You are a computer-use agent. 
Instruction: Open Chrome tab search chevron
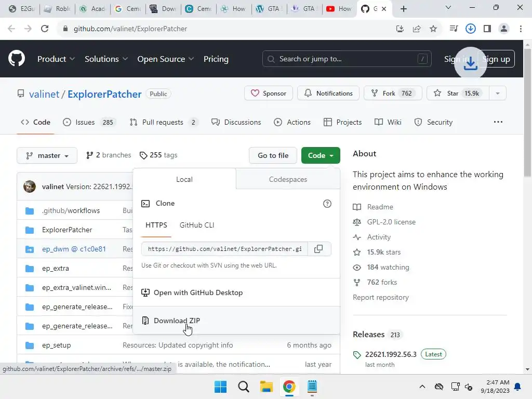pyautogui.click(x=448, y=7)
